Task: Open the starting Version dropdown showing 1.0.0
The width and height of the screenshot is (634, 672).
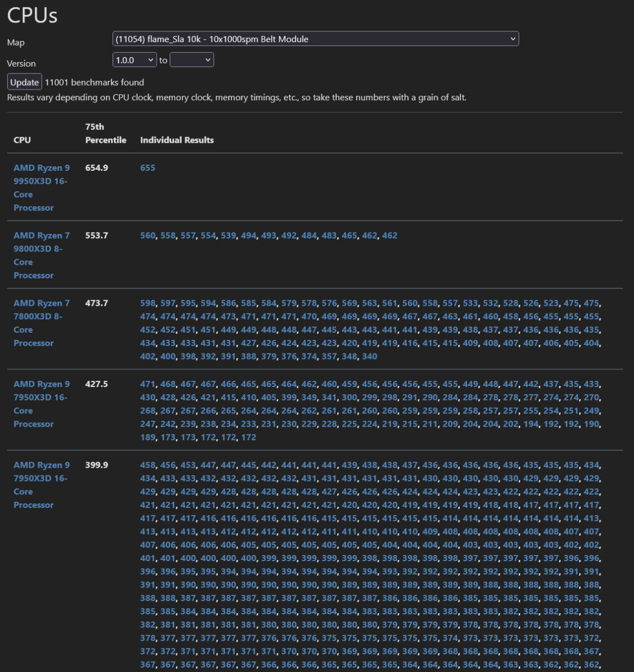Action: (x=134, y=59)
